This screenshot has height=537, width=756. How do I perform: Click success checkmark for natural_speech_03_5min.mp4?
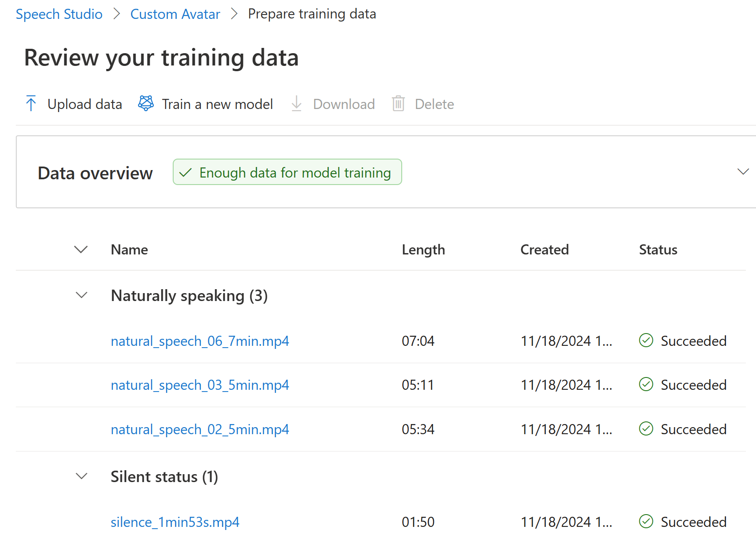click(646, 385)
